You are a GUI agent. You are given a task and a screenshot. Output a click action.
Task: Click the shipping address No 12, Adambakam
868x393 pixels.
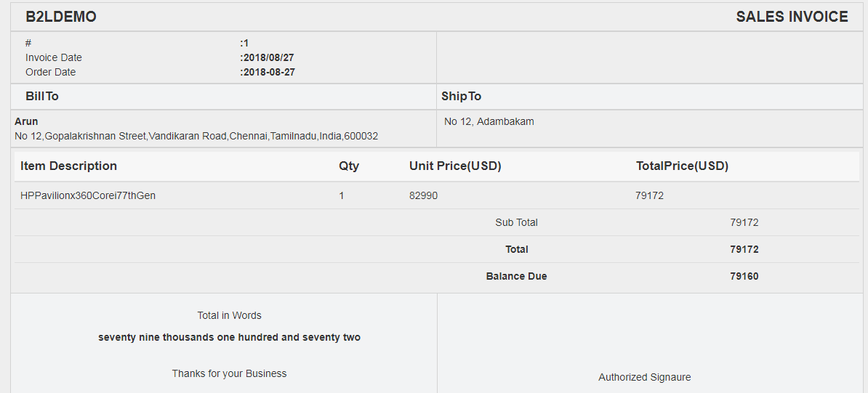[x=489, y=121]
